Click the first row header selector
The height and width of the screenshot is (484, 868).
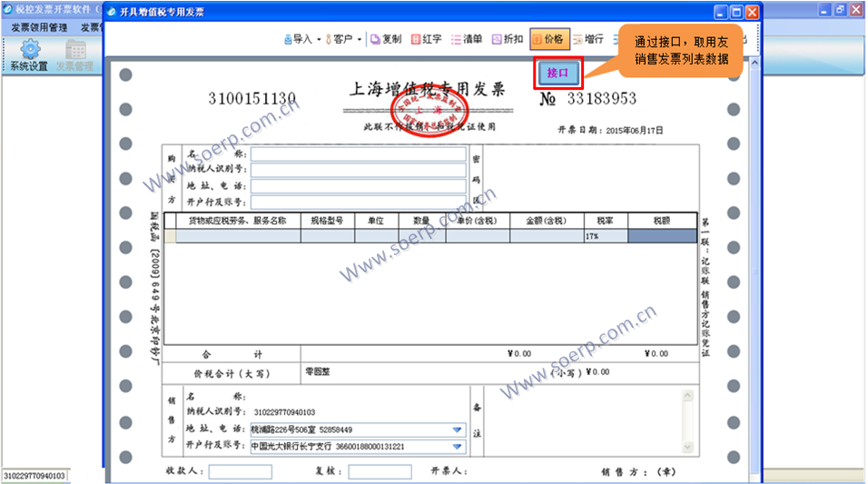tap(170, 236)
